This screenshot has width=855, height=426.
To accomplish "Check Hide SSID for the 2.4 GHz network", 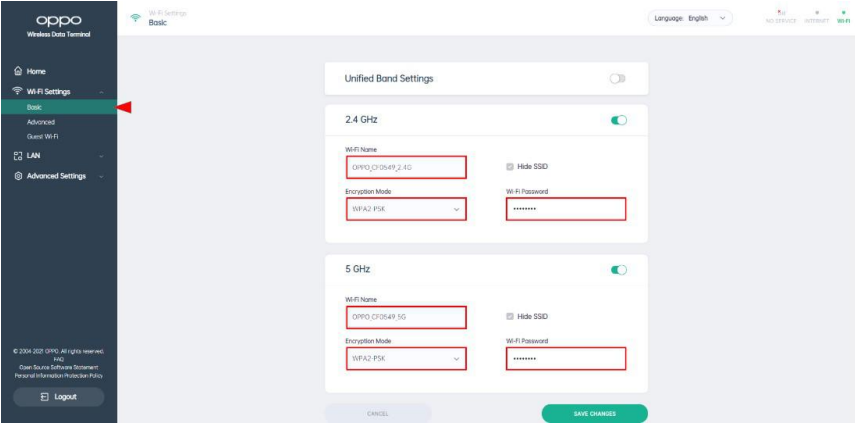I will pos(511,166).
